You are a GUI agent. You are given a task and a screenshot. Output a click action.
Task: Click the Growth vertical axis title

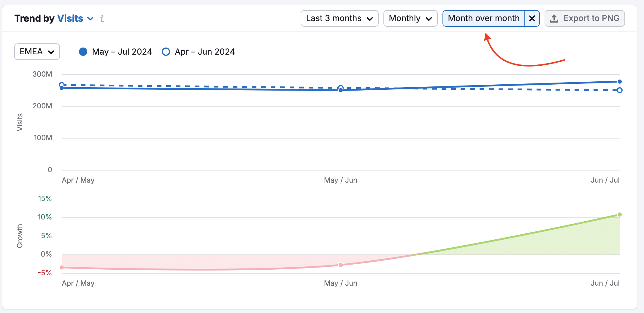tap(20, 236)
